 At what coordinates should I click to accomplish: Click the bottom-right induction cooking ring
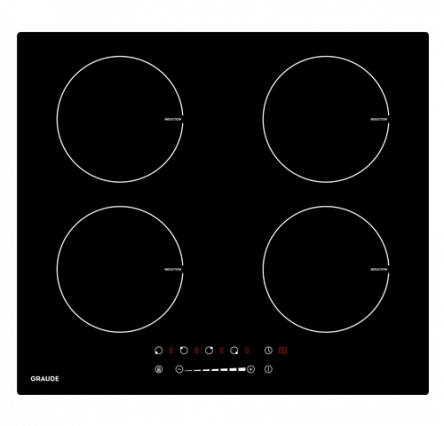(326, 269)
